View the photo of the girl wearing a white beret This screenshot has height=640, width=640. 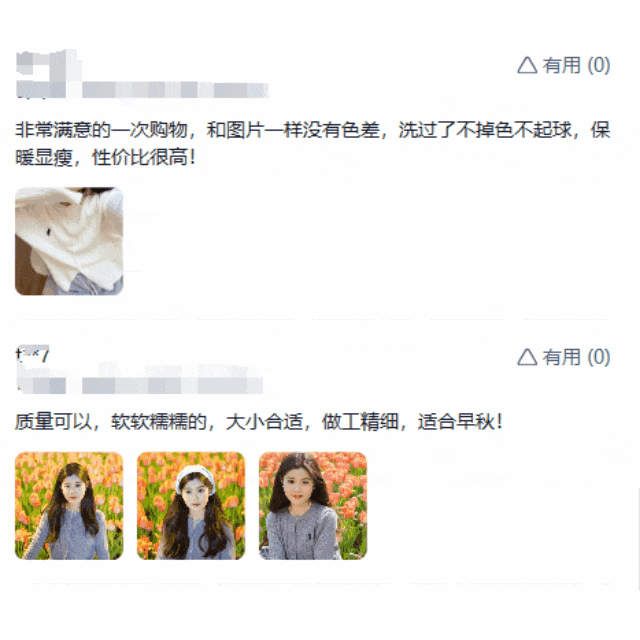(x=191, y=506)
